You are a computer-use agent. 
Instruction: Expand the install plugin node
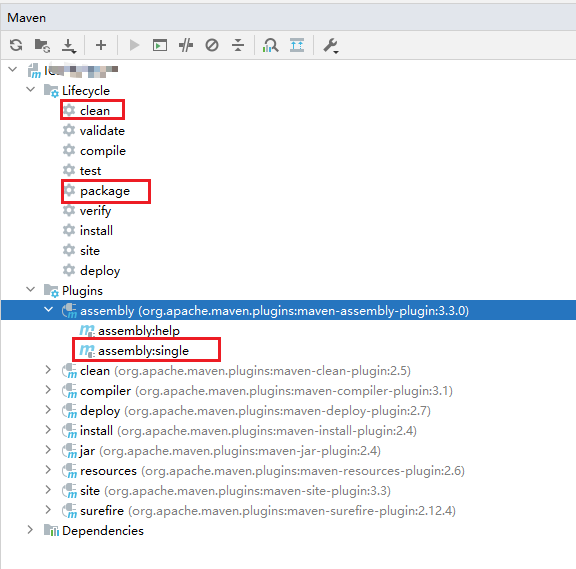tap(48, 430)
